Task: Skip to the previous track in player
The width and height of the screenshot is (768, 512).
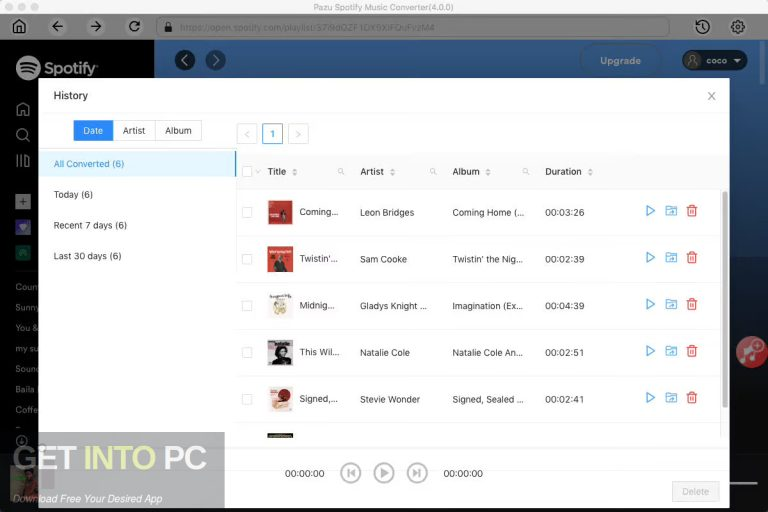Action: [351, 473]
